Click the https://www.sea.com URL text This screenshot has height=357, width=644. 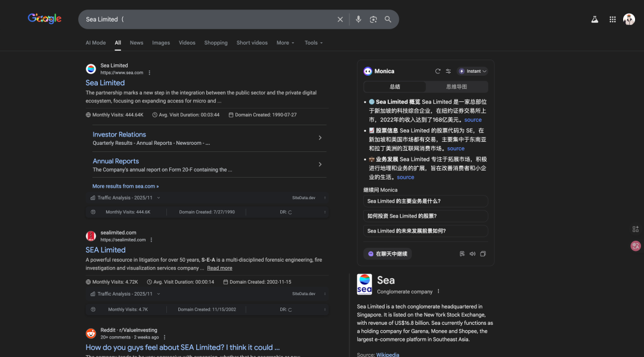click(122, 73)
